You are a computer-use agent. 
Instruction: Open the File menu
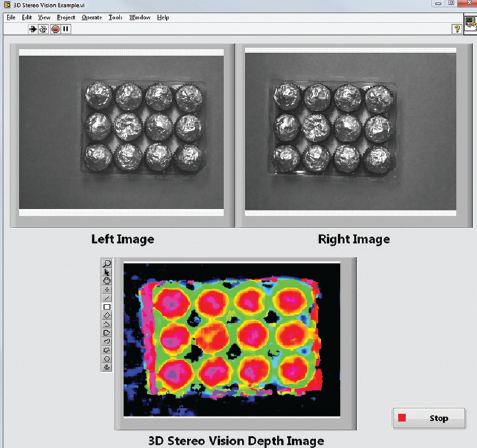[11, 17]
